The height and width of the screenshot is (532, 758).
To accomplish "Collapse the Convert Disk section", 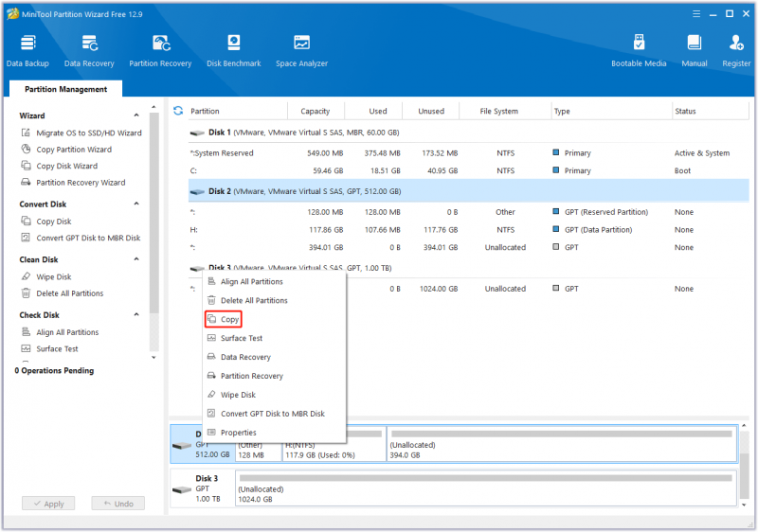I will (x=136, y=204).
